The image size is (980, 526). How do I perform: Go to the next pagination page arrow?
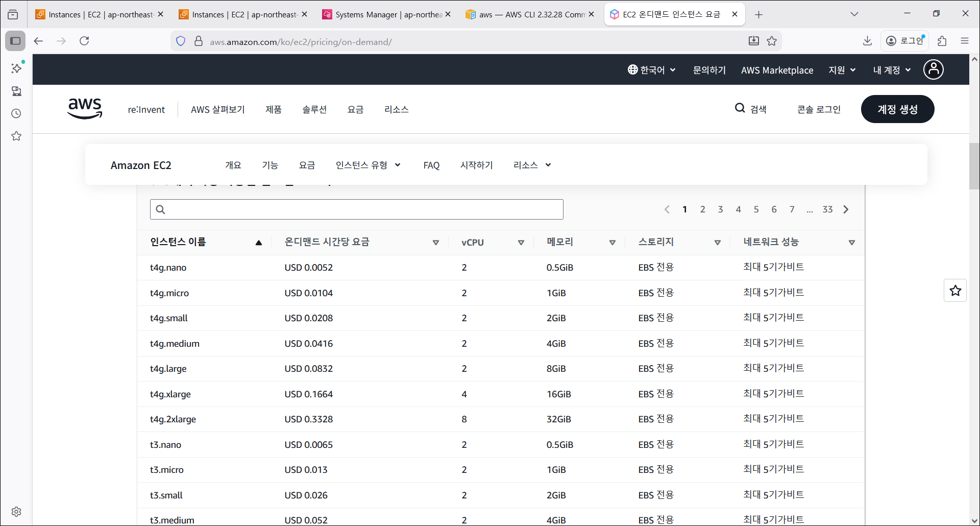pyautogui.click(x=846, y=209)
